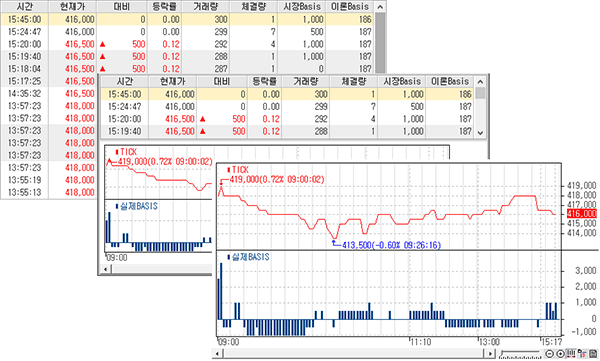Click the 416,000 current price label
This screenshot has height=361, width=600.
[582, 214]
